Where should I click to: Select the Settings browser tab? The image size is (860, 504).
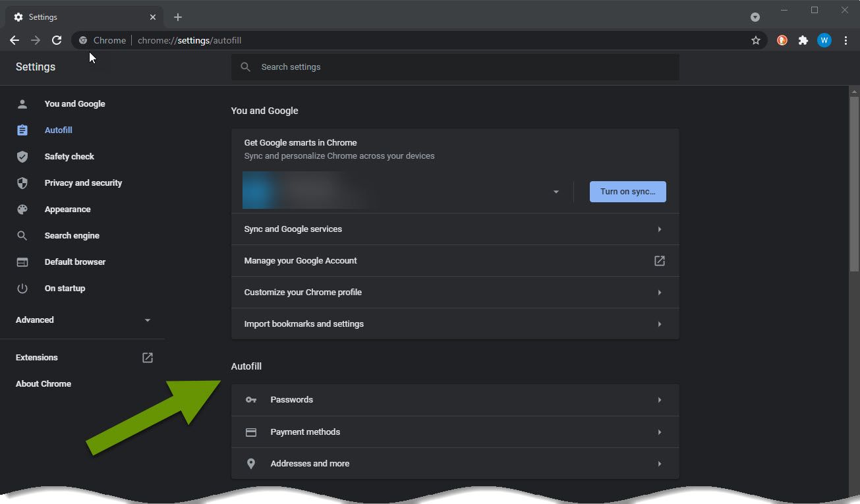pyautogui.click(x=84, y=17)
